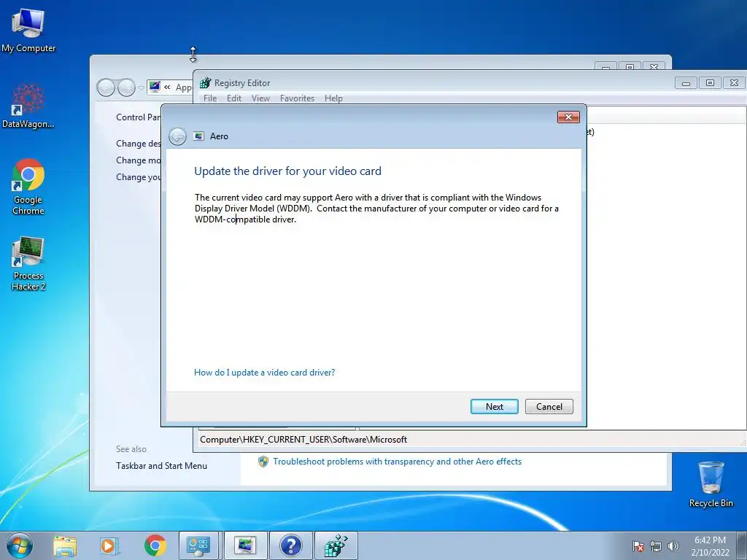Open the Windows Start menu
This screenshot has width=747, height=560.
pos(20,545)
